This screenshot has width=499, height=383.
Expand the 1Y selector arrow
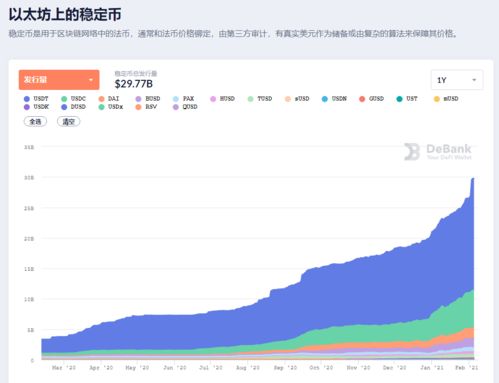(474, 80)
